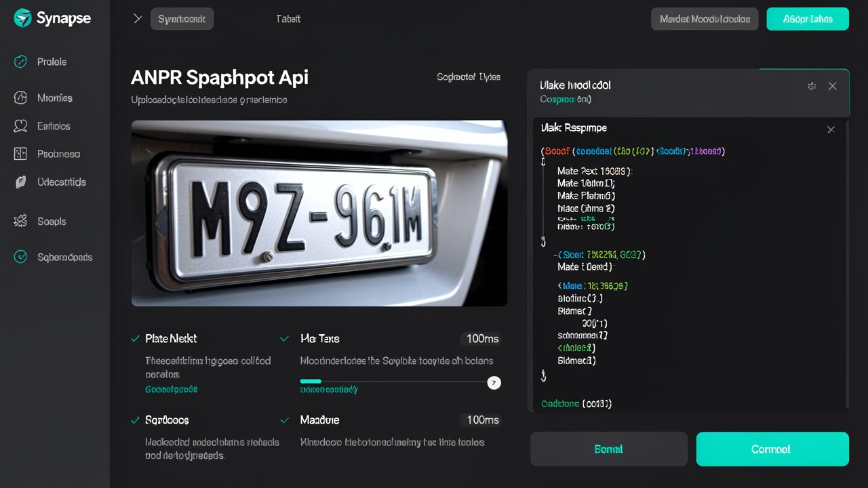This screenshot has width=868, height=488.
Task: Open Psobnosa sidebar icon
Action: pos(20,154)
